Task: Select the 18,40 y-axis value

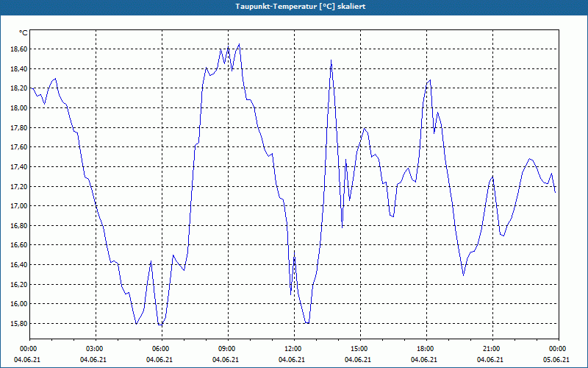Action: (20, 68)
